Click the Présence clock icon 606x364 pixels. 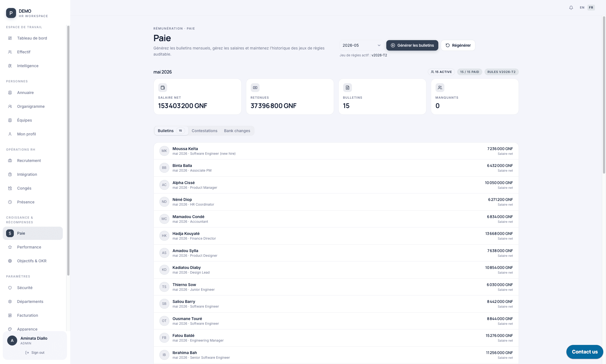(10, 202)
